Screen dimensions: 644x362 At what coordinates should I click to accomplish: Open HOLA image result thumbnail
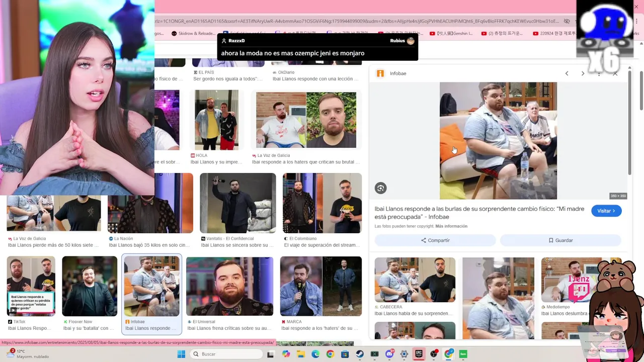click(x=216, y=120)
